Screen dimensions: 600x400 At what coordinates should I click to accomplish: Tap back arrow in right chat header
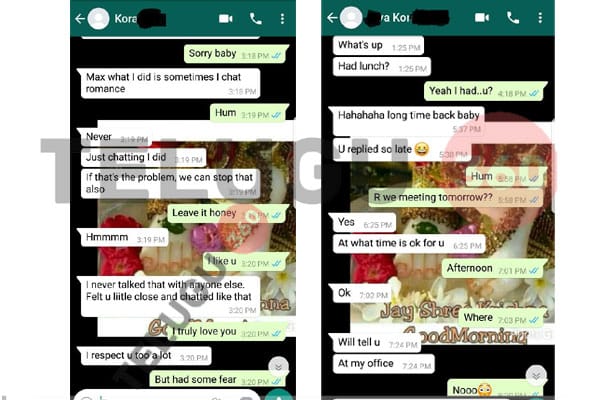[332, 18]
